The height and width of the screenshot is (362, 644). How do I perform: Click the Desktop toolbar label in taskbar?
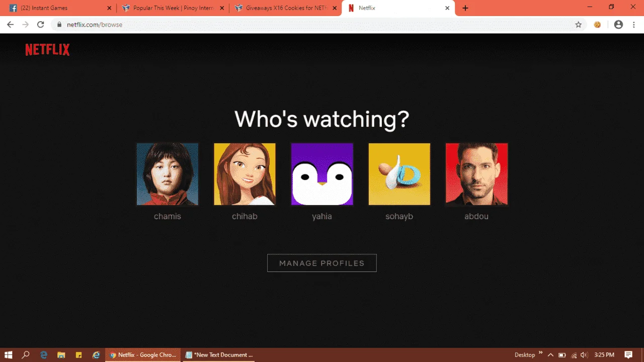525,355
